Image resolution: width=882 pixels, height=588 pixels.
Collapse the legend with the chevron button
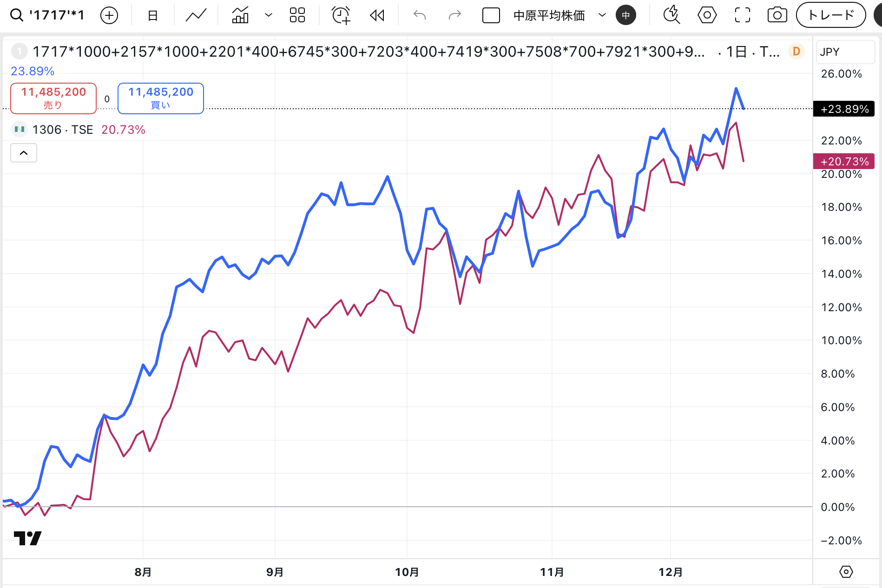[x=24, y=153]
